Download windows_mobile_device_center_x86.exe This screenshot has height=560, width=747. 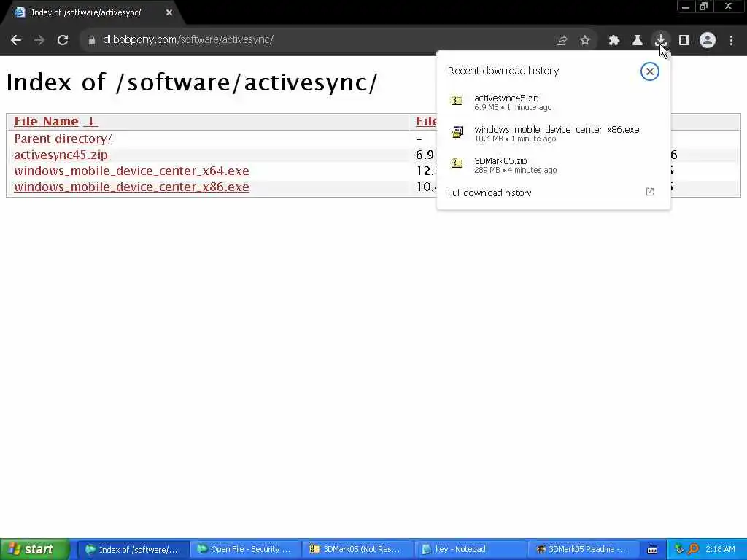pos(131,187)
